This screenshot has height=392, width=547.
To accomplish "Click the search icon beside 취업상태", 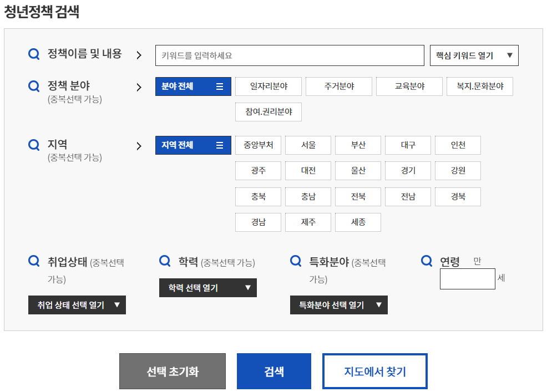I will coord(33,261).
